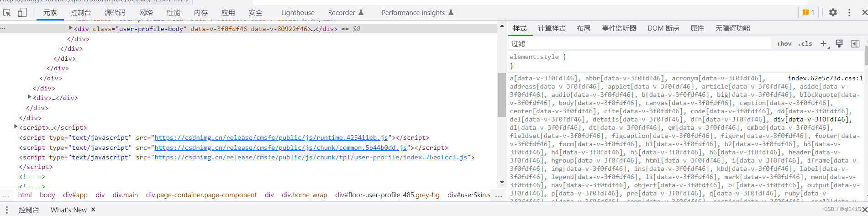
Task: Open the Performance insights tab
Action: 417,13
